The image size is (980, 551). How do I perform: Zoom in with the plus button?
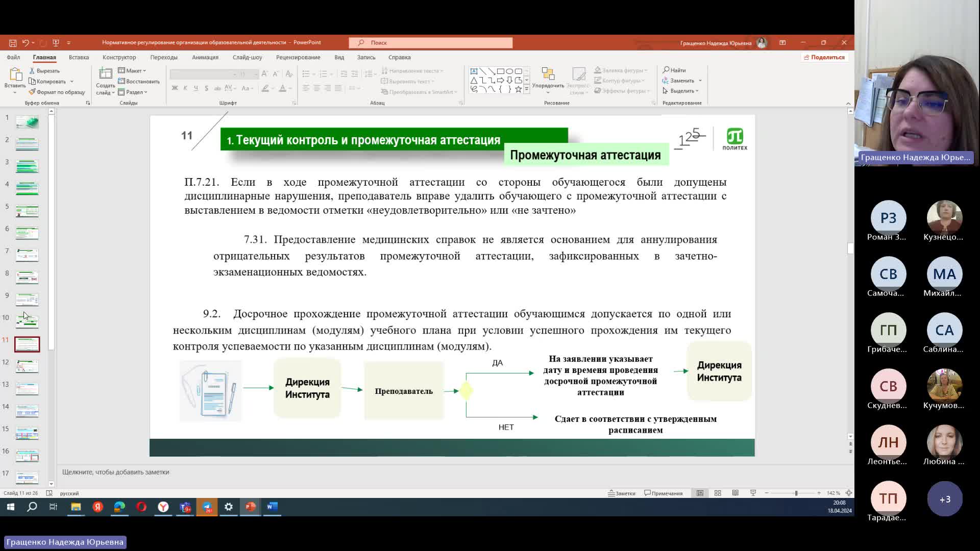[819, 493]
